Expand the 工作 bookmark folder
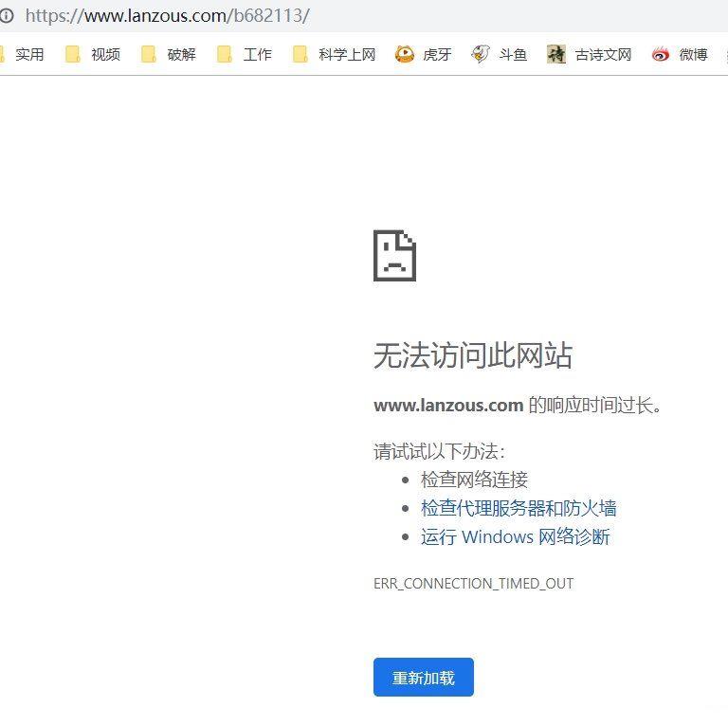 (245, 54)
